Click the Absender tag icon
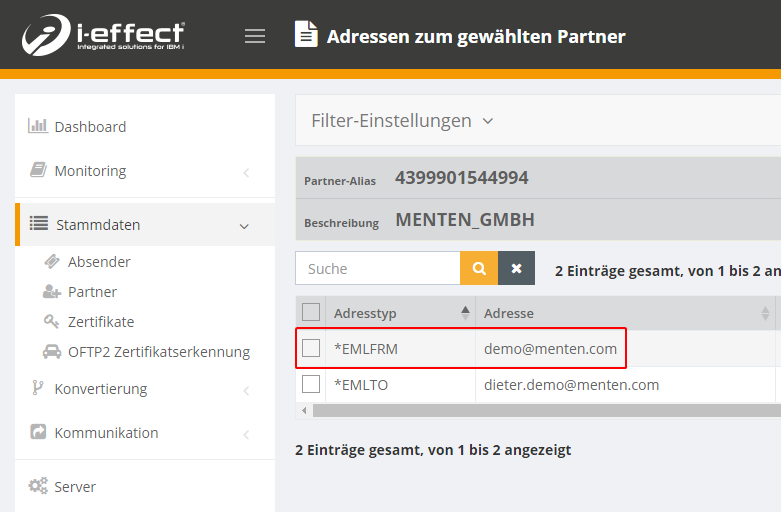The image size is (781, 512). (52, 262)
